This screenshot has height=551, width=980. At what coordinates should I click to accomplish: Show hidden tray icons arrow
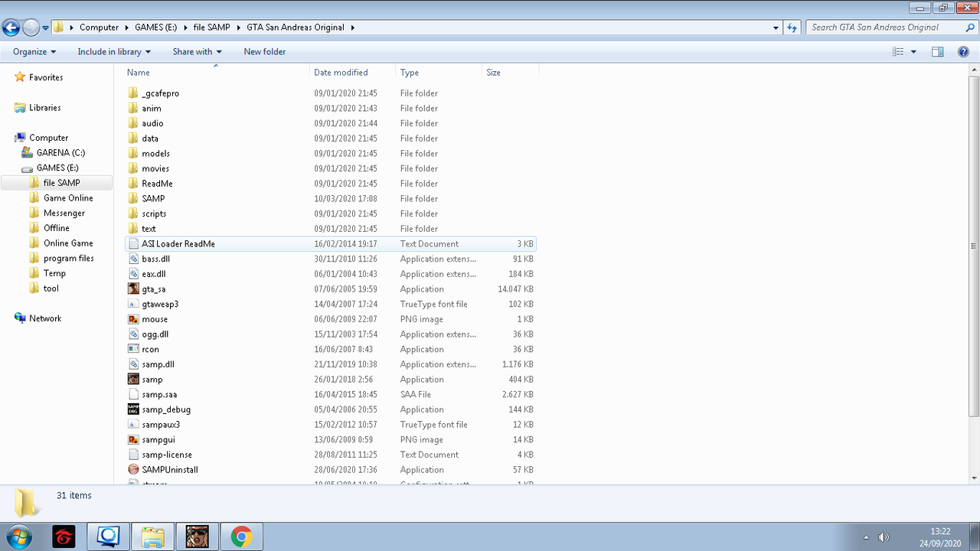click(x=866, y=537)
